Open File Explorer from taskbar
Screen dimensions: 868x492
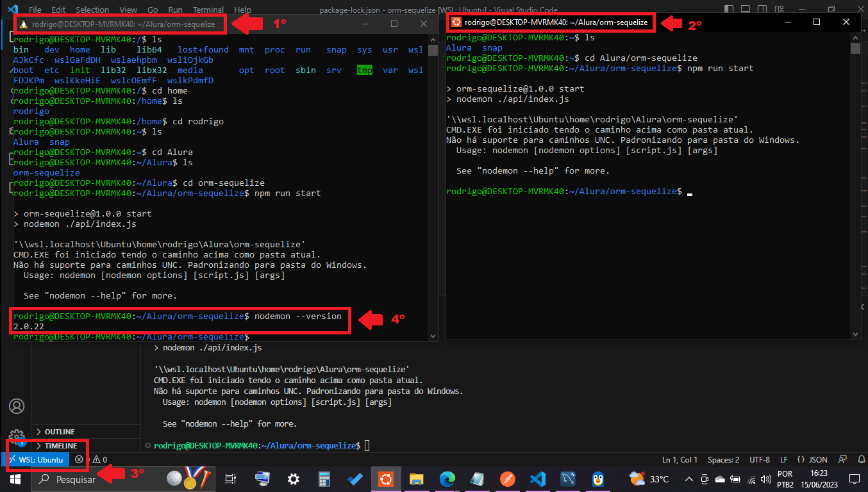(417, 479)
